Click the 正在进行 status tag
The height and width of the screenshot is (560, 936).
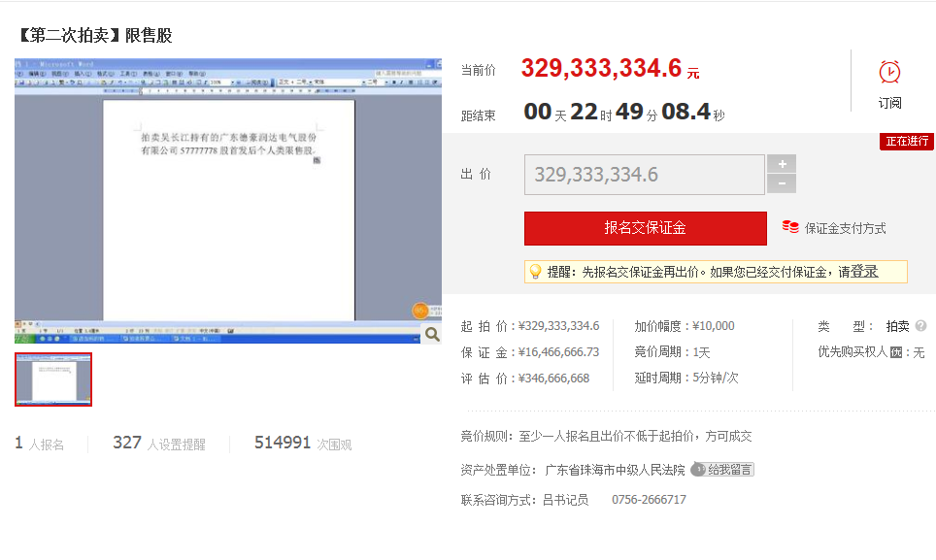pyautogui.click(x=906, y=142)
